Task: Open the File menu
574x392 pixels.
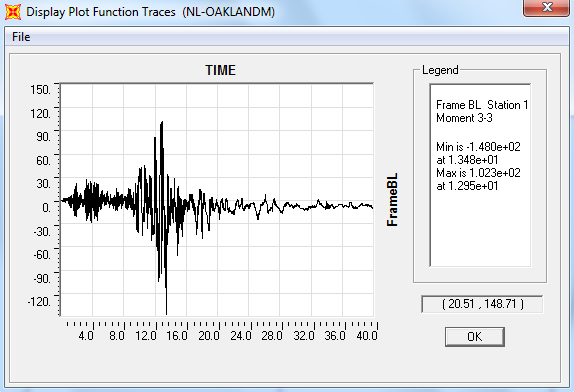Action: point(21,37)
